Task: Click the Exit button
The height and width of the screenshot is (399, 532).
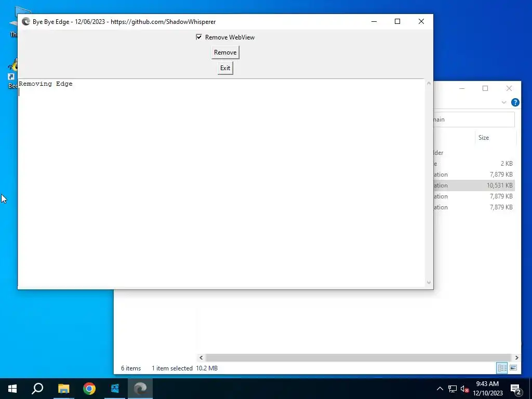Action: 225,68
